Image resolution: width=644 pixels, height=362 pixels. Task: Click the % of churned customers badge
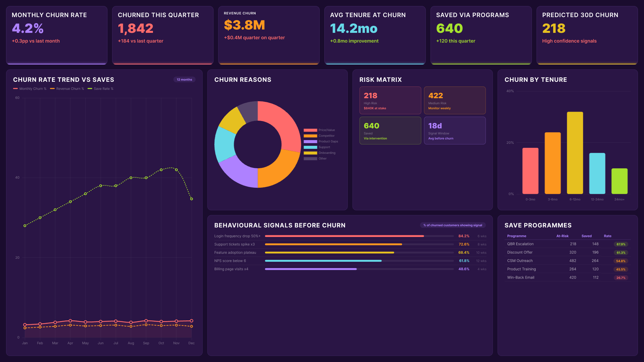tap(452, 225)
